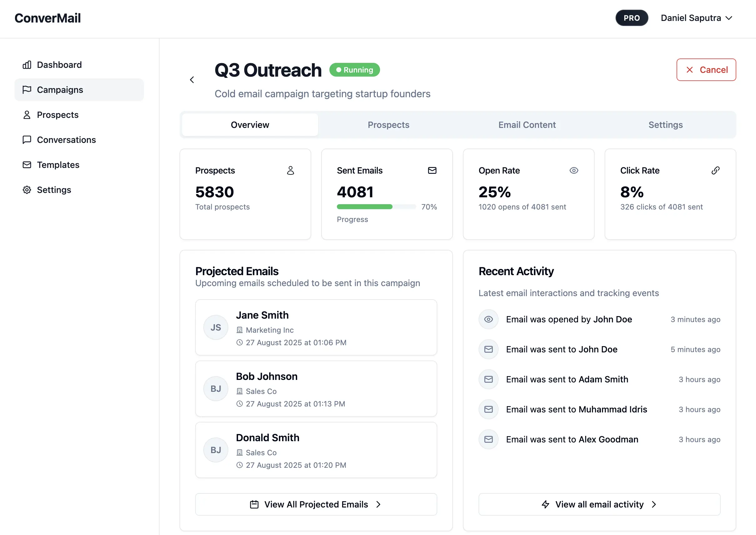Open the campaign Settings tab
Viewport: 756px width, 535px height.
(x=665, y=125)
